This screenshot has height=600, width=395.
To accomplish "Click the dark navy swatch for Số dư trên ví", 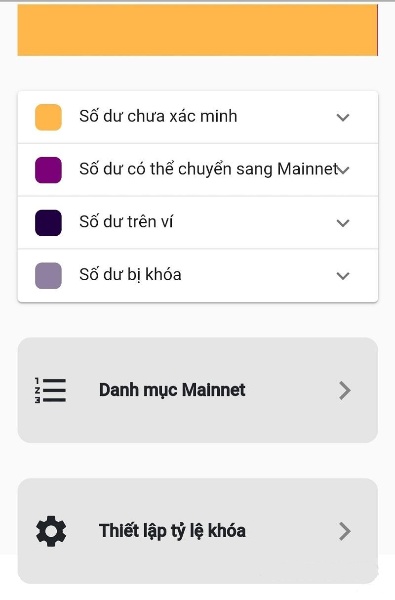I will coord(48,223).
